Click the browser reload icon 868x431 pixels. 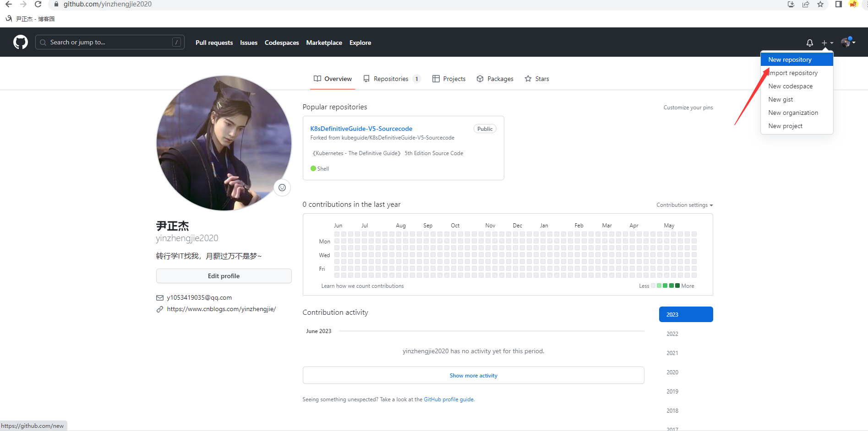coord(38,4)
